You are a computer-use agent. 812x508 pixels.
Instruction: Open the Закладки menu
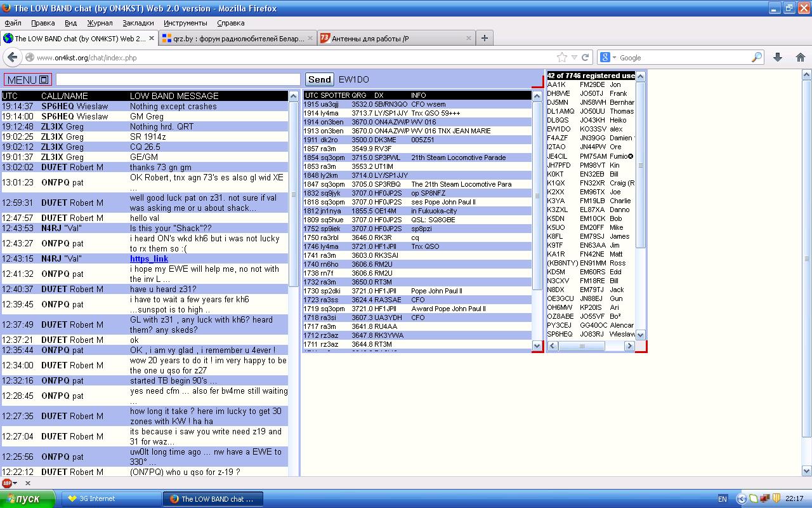click(138, 23)
